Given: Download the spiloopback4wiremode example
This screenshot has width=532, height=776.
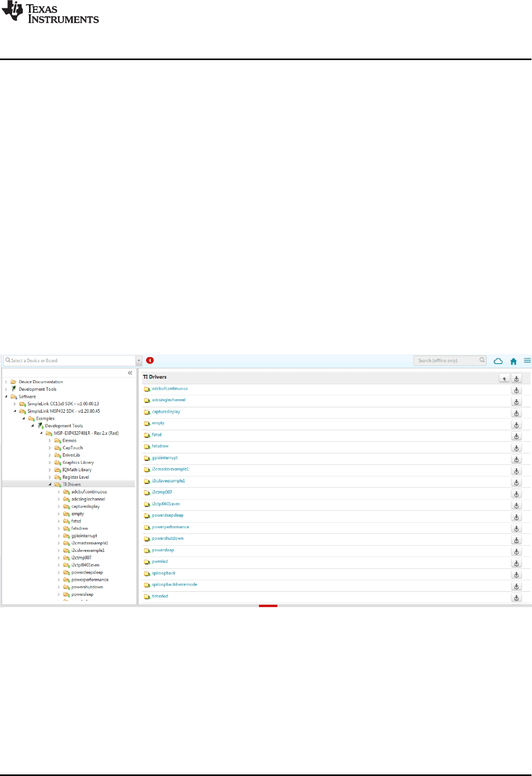Looking at the screenshot, I should click(517, 586).
